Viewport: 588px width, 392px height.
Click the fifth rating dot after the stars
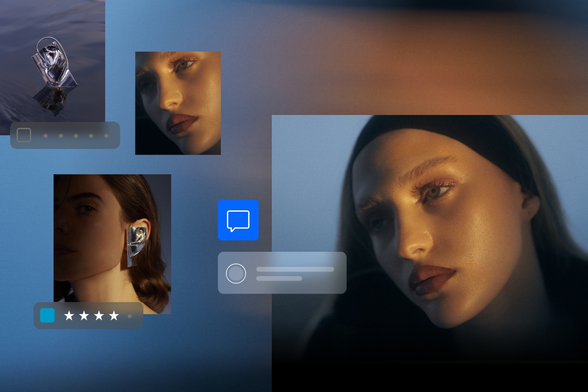tap(129, 316)
